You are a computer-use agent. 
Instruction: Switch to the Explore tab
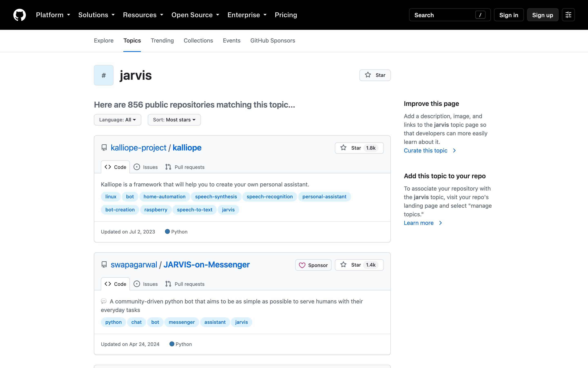(104, 41)
